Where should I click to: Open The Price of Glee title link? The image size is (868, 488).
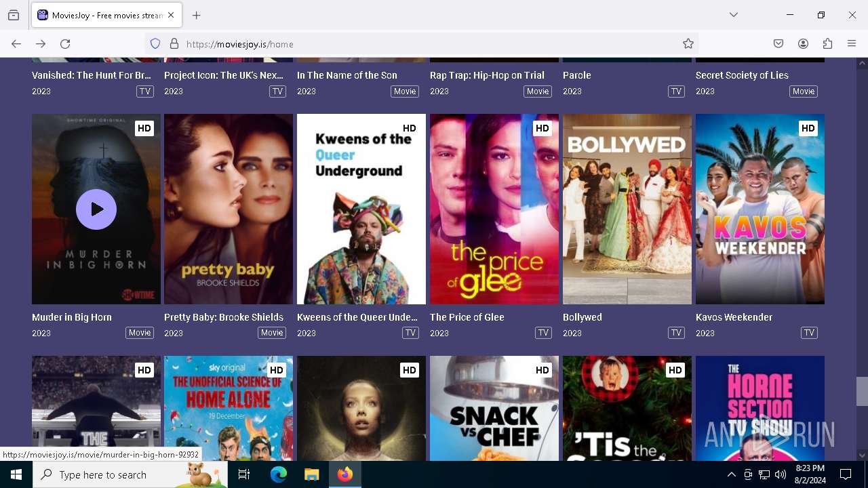click(x=467, y=317)
